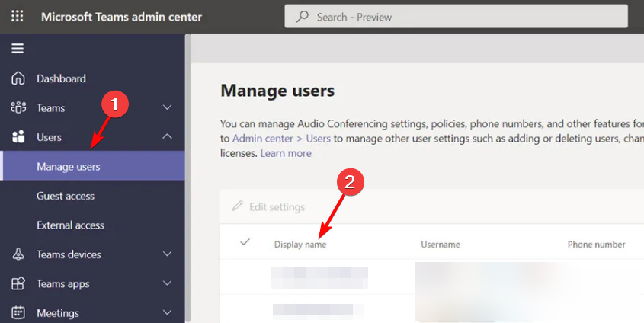Open the Learn more link
The width and height of the screenshot is (644, 323).
click(x=286, y=153)
